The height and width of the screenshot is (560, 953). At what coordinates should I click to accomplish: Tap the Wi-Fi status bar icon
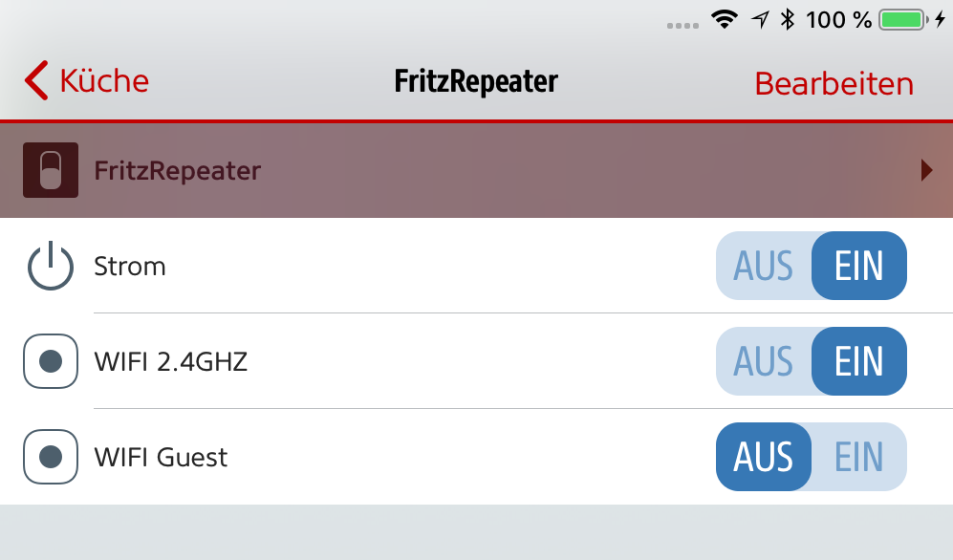click(x=725, y=19)
